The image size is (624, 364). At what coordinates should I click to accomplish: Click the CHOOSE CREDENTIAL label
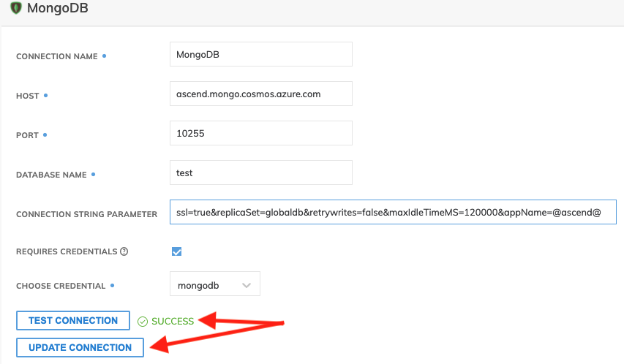[61, 286]
